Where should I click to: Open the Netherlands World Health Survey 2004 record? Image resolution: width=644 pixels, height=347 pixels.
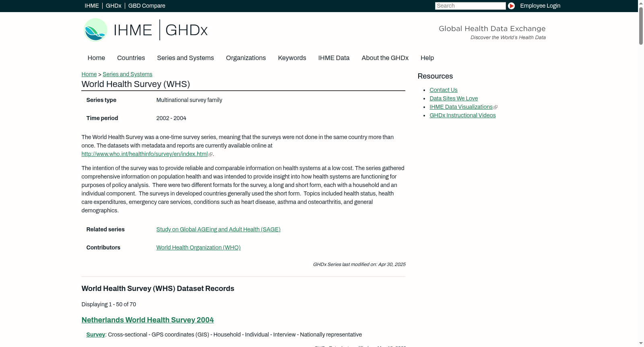(x=148, y=320)
